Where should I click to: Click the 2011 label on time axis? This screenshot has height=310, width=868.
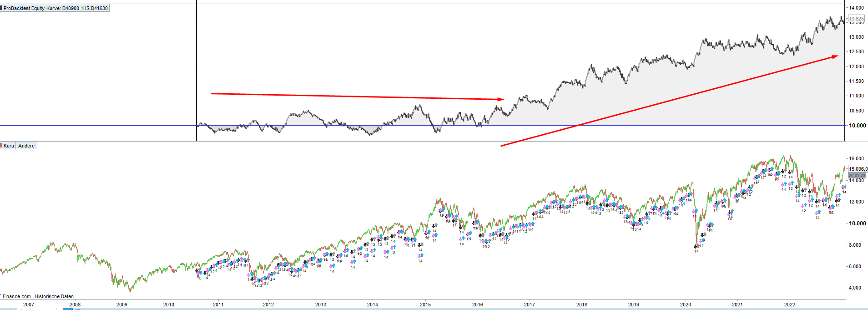218,305
